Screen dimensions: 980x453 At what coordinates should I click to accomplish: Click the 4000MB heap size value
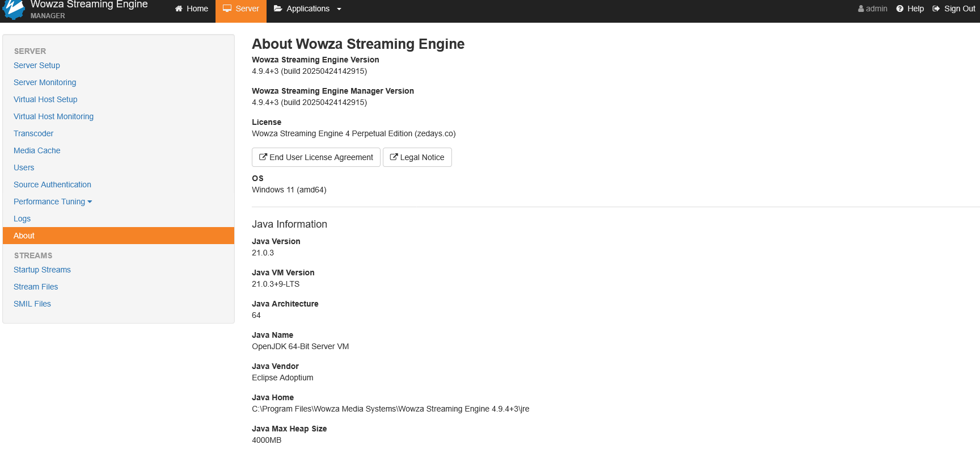267,440
